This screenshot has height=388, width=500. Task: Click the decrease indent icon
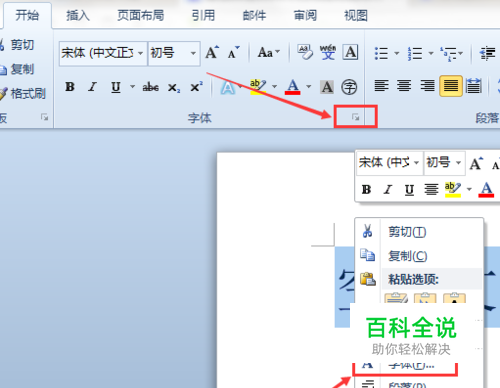[x=487, y=53]
